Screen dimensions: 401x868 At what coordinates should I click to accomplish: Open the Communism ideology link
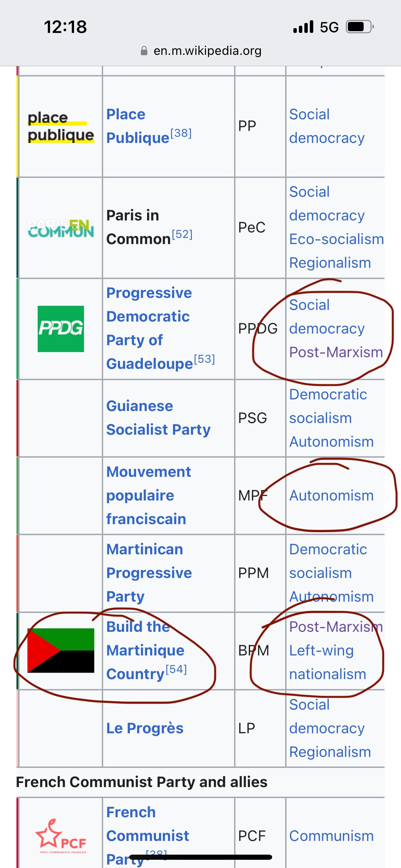(331, 836)
